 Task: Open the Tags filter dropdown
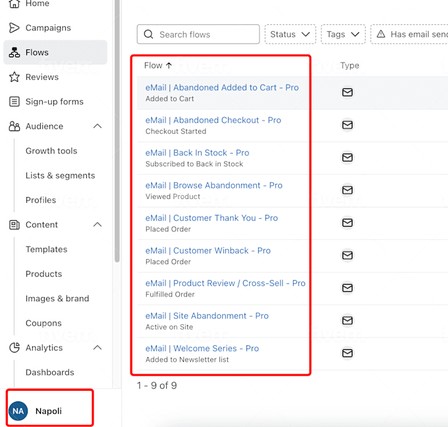tap(343, 34)
